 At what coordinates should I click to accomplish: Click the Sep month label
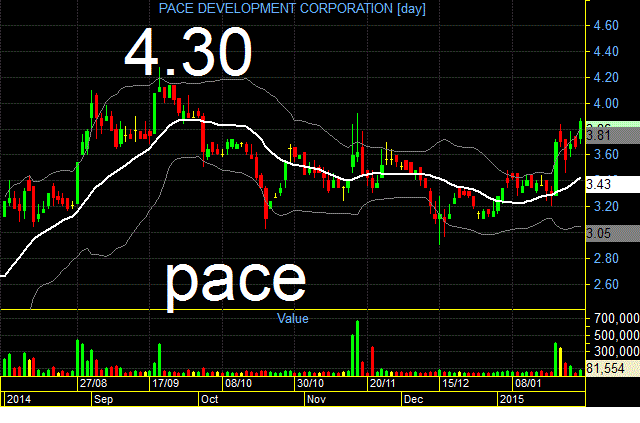click(103, 399)
